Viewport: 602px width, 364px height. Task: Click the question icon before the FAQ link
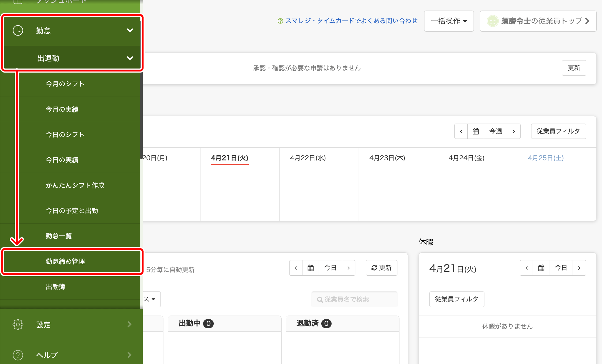(280, 21)
